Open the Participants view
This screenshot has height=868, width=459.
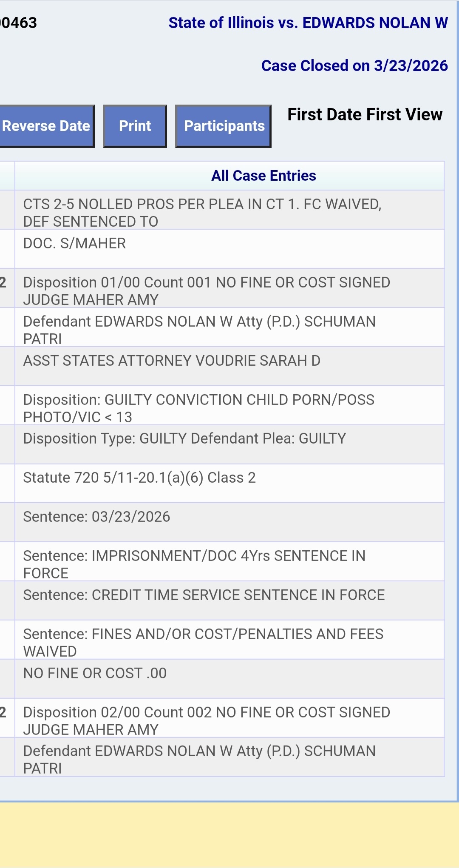[x=224, y=126]
